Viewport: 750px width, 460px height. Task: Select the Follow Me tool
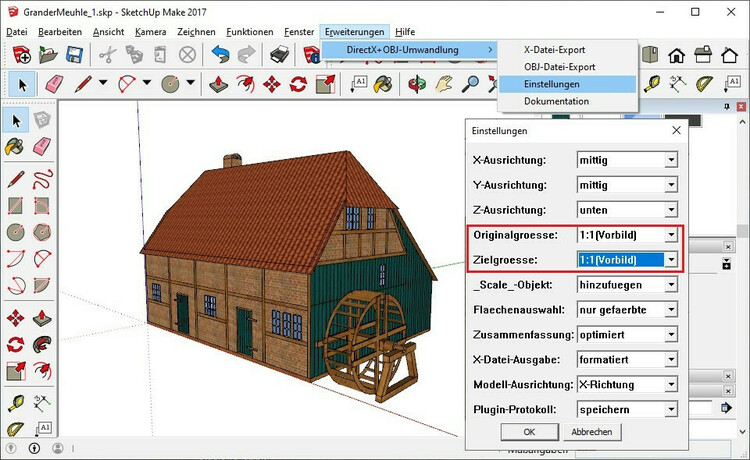pos(42,344)
